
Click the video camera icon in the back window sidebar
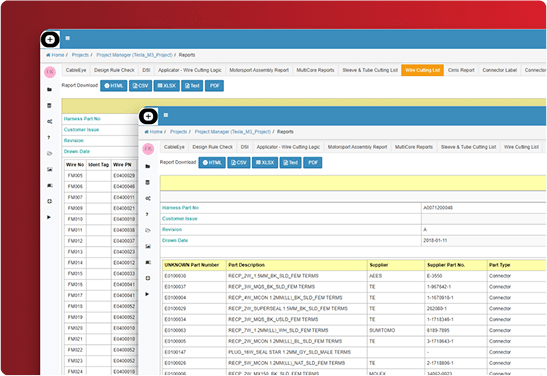pos(50,186)
